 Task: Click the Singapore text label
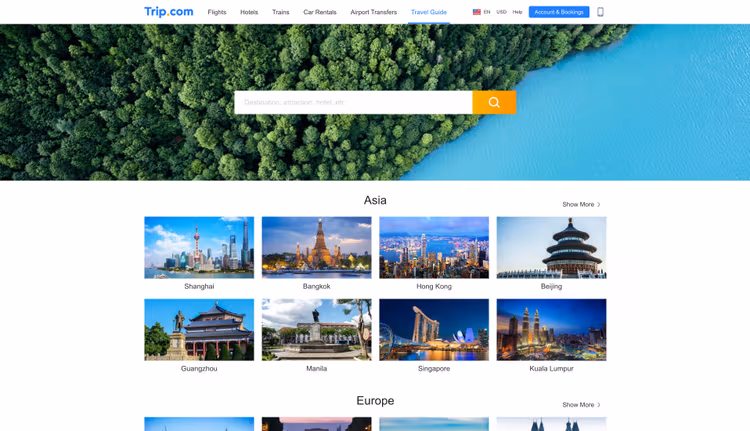434,369
